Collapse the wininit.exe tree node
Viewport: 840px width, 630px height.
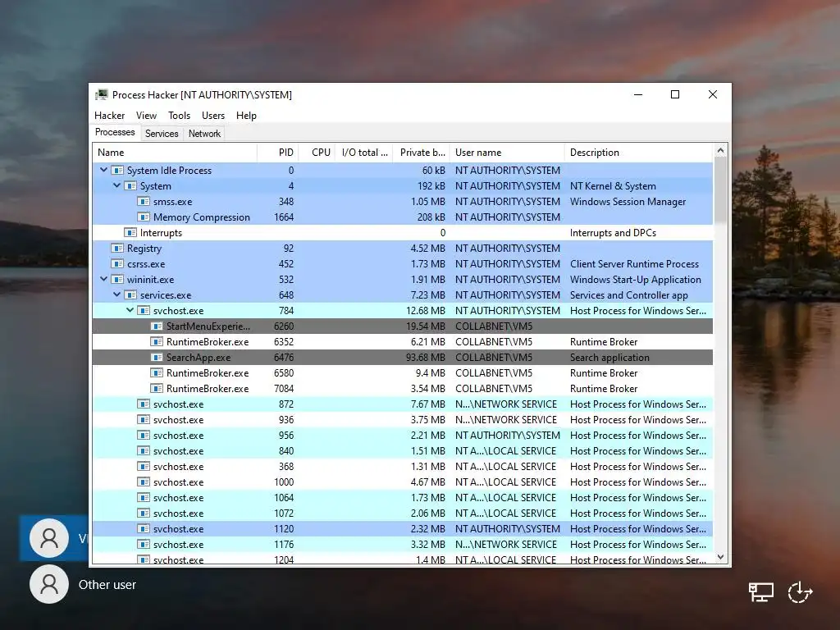pos(103,279)
